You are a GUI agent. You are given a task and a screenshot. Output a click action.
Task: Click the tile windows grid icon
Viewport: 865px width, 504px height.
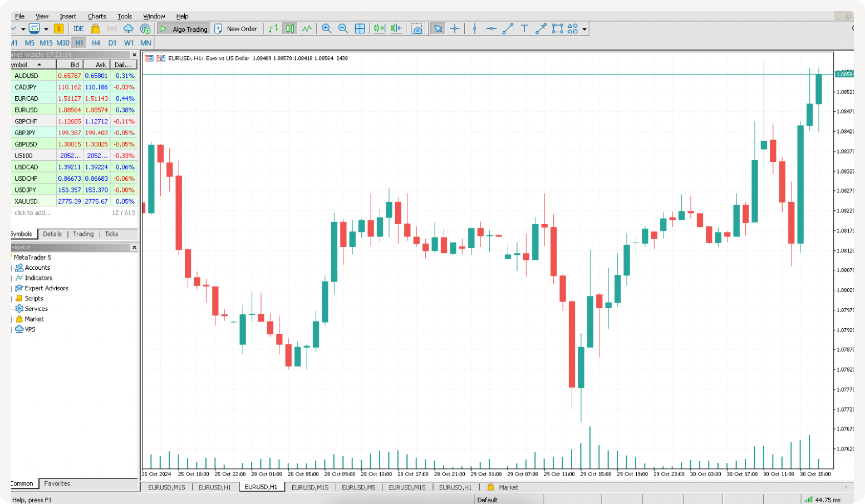[360, 29]
